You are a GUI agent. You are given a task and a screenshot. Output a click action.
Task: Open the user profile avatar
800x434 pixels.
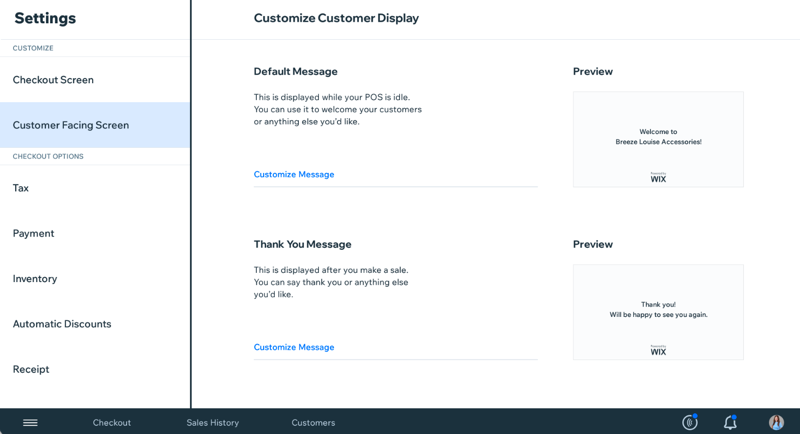pyautogui.click(x=776, y=422)
